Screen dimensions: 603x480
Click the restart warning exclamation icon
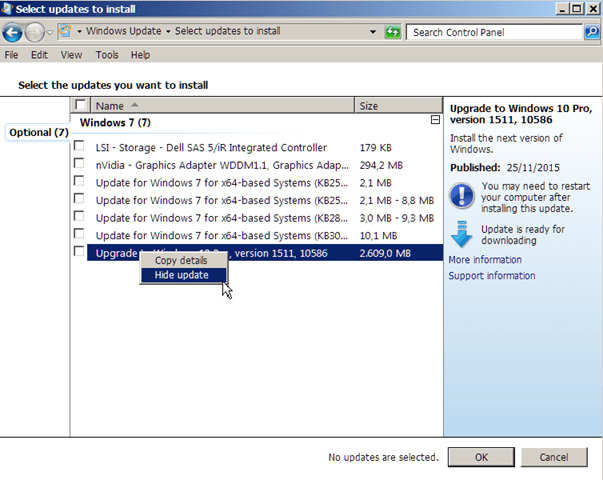pyautogui.click(x=461, y=196)
